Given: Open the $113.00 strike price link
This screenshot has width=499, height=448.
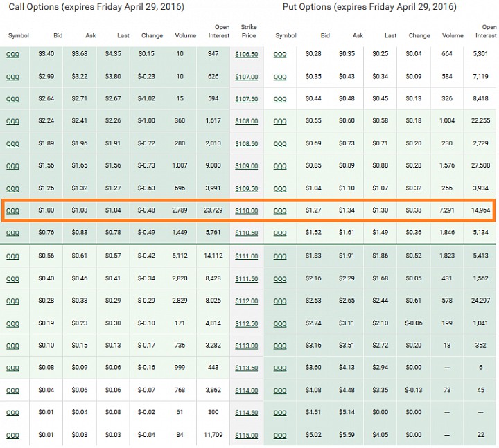Looking at the screenshot, I should click(246, 346).
